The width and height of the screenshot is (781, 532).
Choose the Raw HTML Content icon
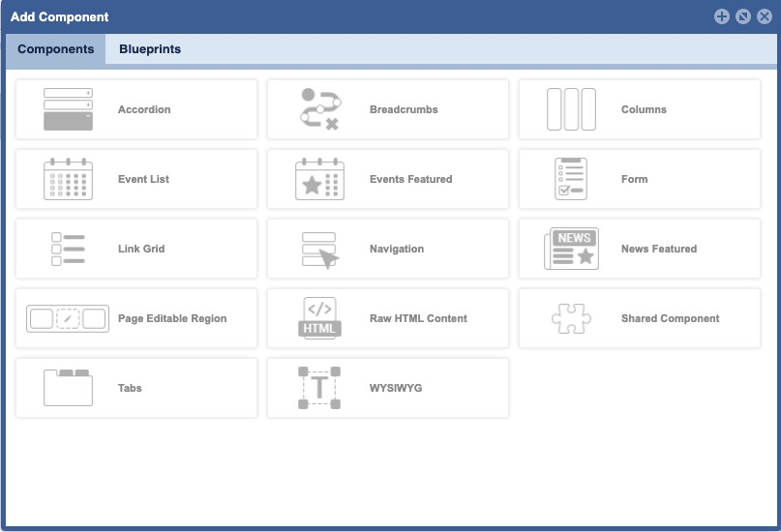pyautogui.click(x=319, y=318)
